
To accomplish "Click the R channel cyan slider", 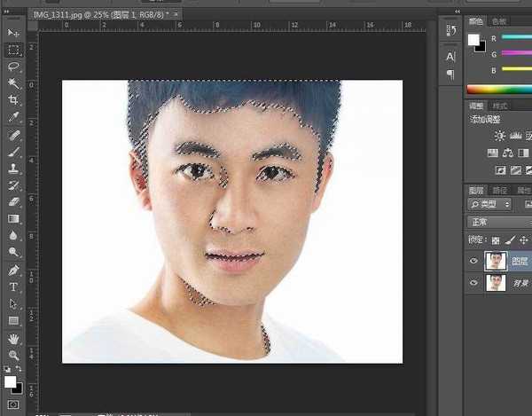I will tap(517, 37).
